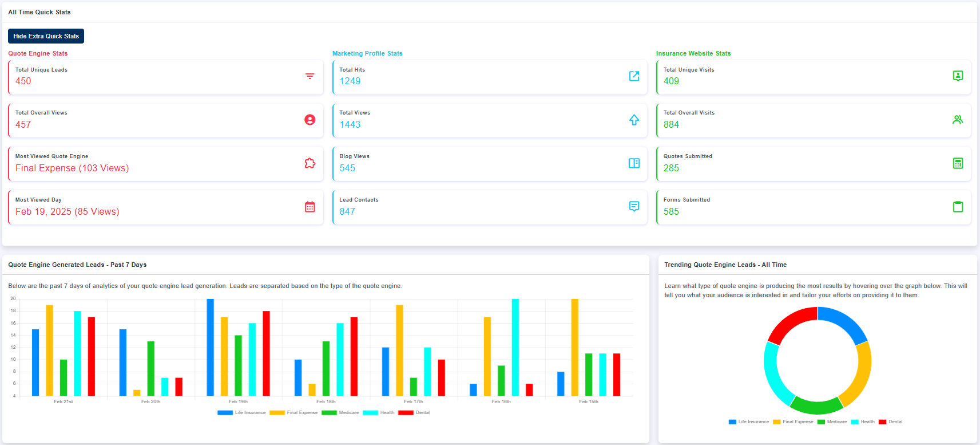The image size is (980, 445).
Task: Click the Feb 20th green Medicare bar
Action: coord(151,368)
